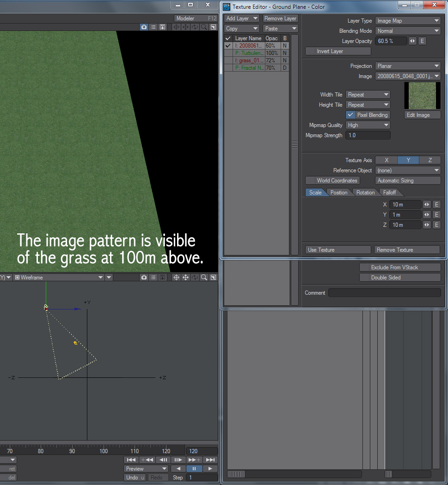Open Copy dropdown in Texture Editor
Screen dimensions: 448x485
click(241, 29)
